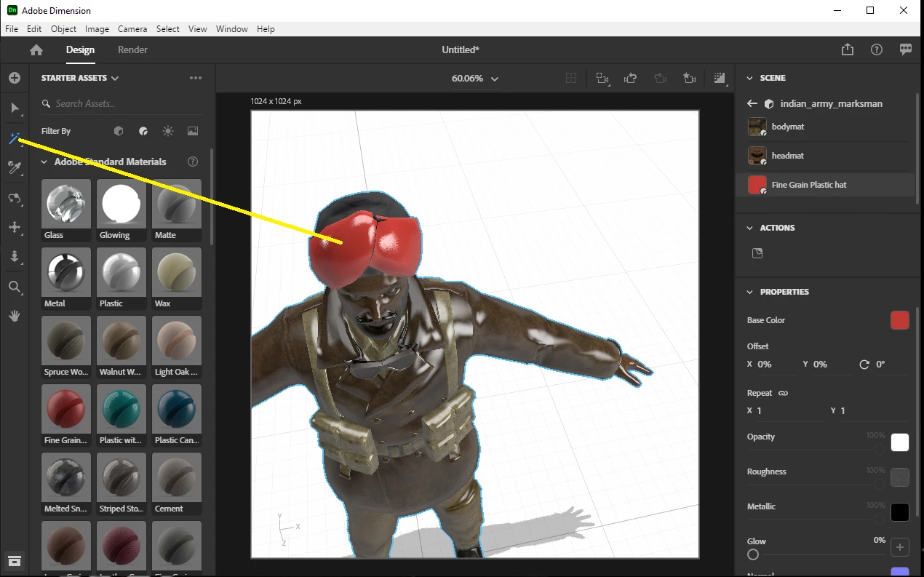Open the Window menu
The height and width of the screenshot is (577, 924).
[232, 29]
